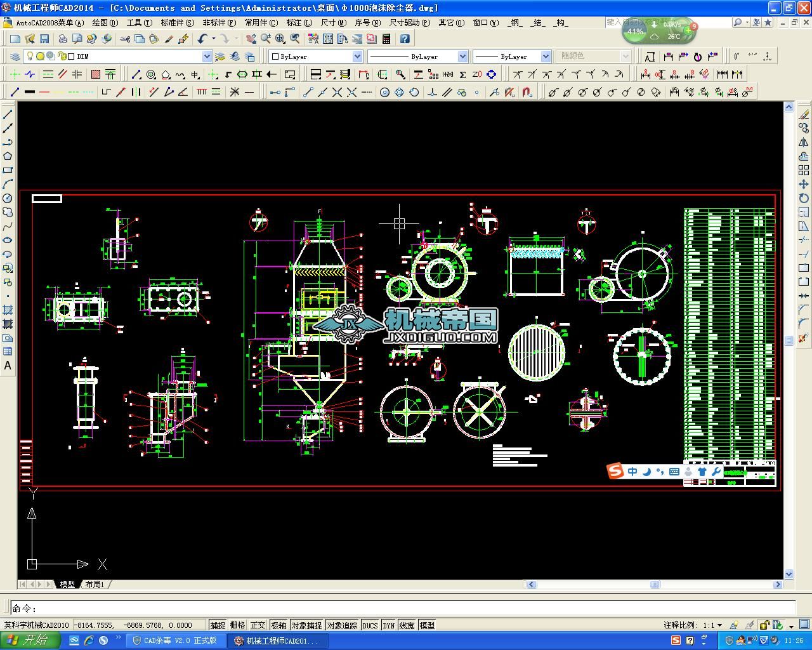Click the 开始 Start button
The image size is (812, 650).
click(30, 640)
